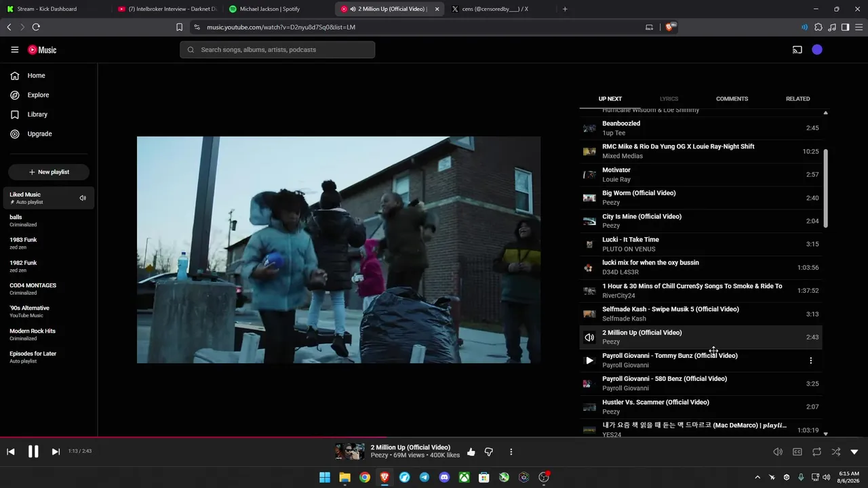This screenshot has width=868, height=488.
Task: Cast to a device icon
Action: coord(797,49)
